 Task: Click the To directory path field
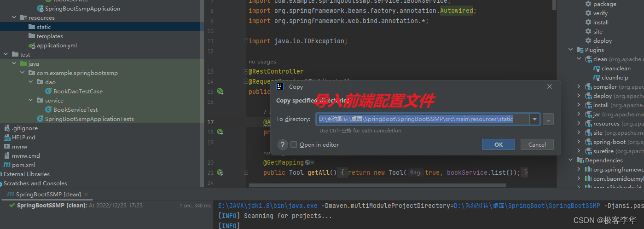[x=423, y=119]
